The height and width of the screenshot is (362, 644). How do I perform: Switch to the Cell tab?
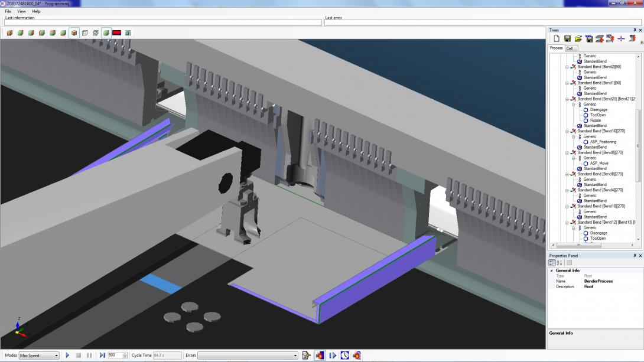pos(570,48)
